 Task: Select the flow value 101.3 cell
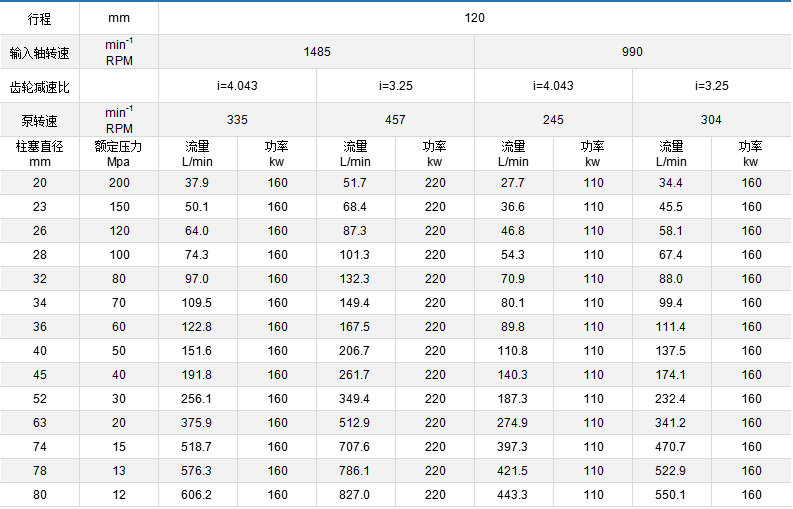[355, 255]
